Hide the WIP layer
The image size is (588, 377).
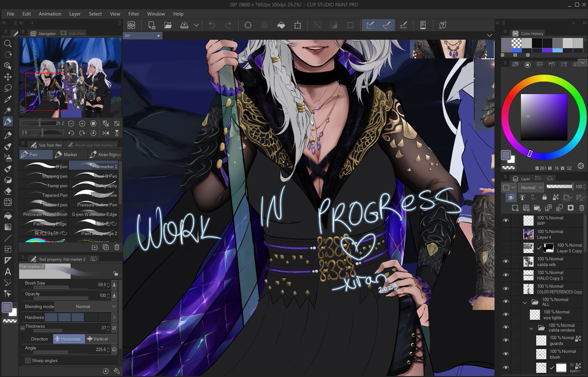(x=506, y=221)
